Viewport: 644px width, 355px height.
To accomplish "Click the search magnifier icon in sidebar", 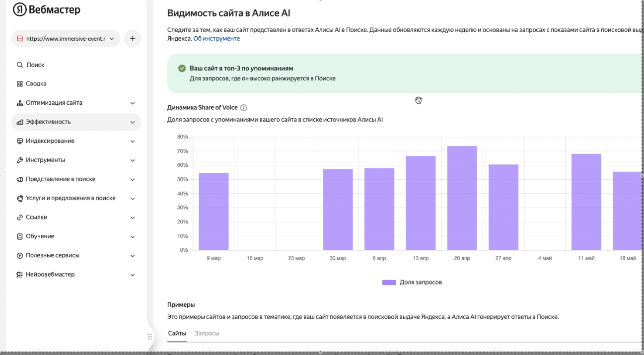I will [x=20, y=65].
